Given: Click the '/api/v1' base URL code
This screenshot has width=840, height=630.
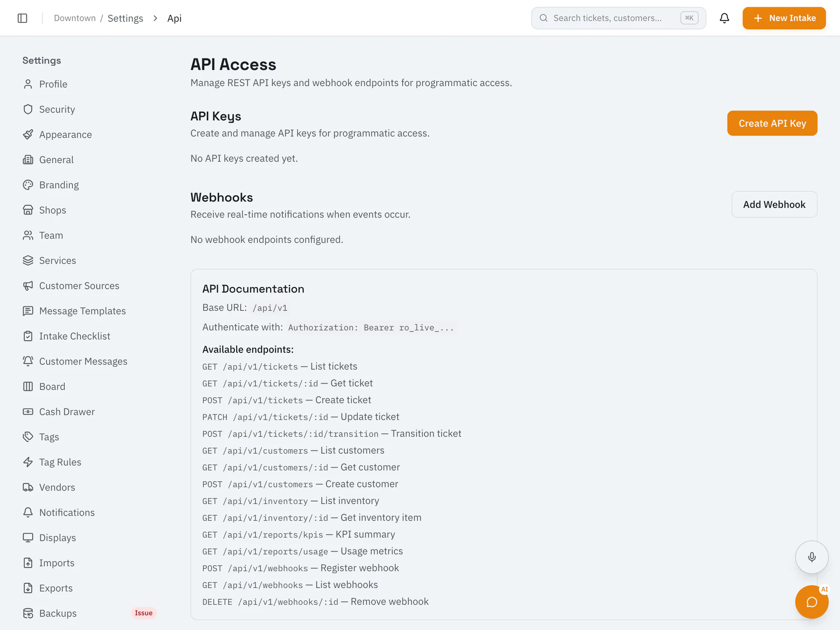Looking at the screenshot, I should 270,308.
